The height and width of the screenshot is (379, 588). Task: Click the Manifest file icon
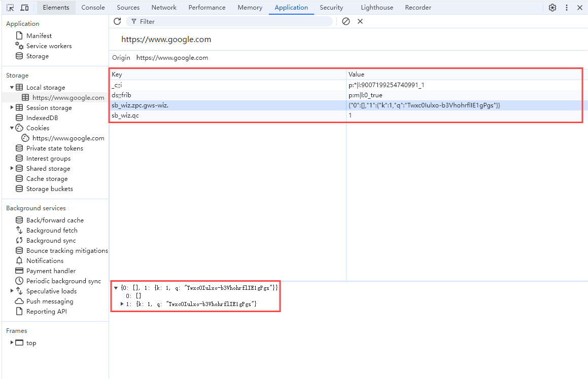[x=19, y=35]
